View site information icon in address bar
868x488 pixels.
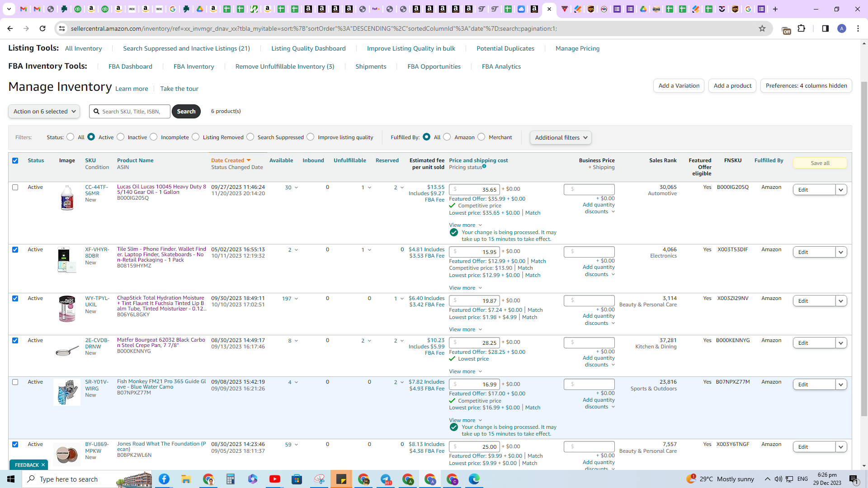point(62,28)
